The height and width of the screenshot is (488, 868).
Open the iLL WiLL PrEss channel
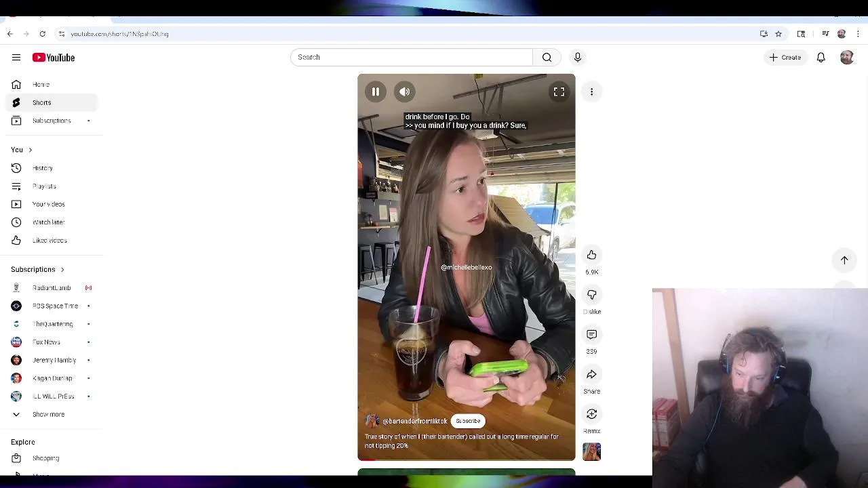click(x=52, y=396)
